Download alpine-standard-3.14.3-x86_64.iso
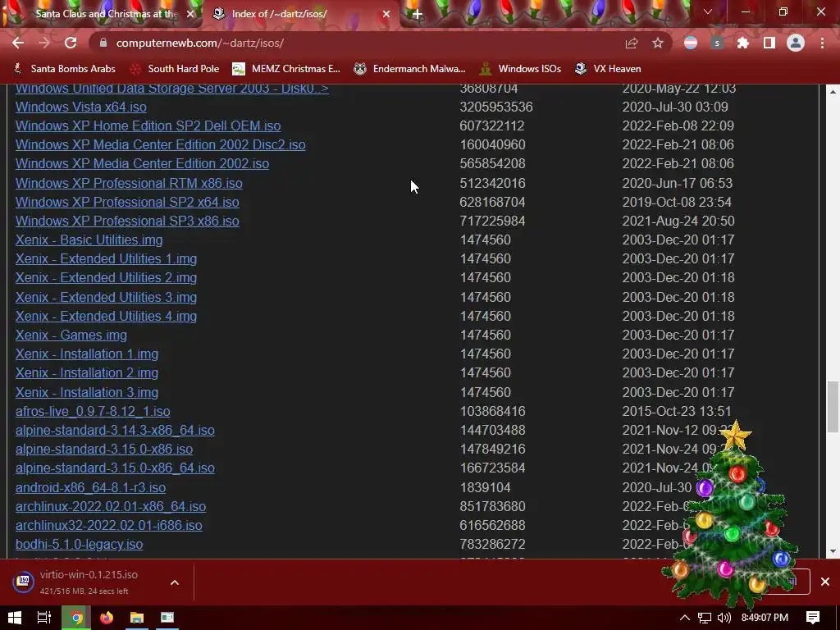The height and width of the screenshot is (630, 840). coord(115,430)
